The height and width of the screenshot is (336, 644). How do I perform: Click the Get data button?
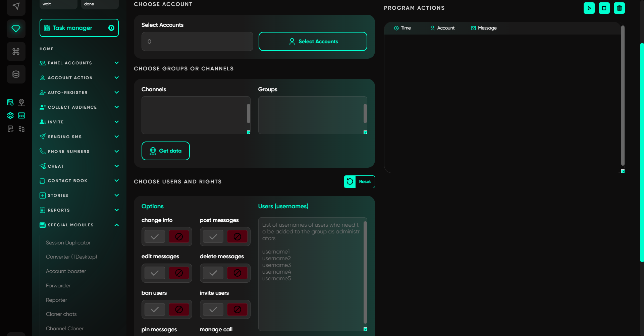[165, 151]
